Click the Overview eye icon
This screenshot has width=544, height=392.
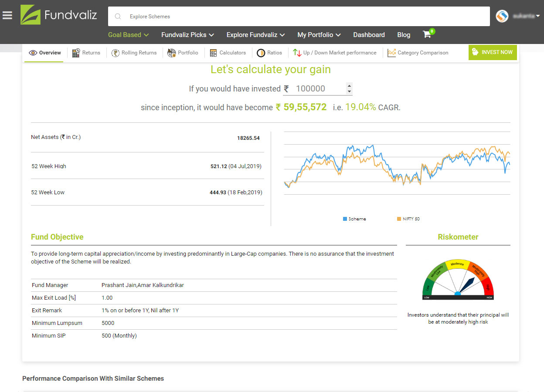point(33,53)
